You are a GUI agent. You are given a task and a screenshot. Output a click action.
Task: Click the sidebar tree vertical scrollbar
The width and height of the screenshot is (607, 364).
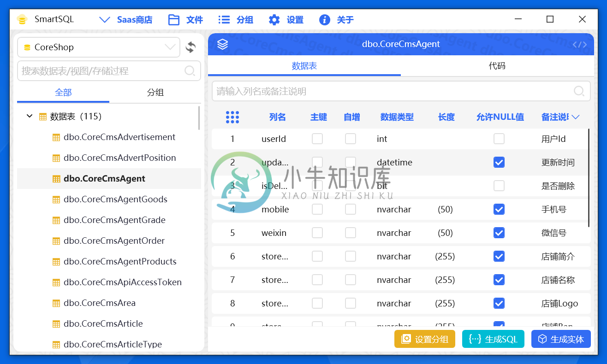[x=199, y=118]
